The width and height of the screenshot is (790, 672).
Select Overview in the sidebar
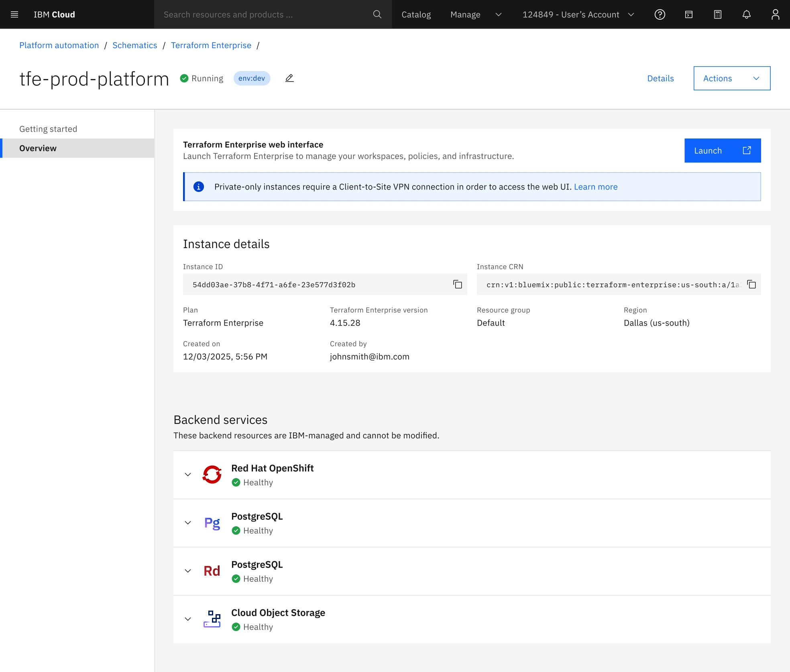coord(77,148)
